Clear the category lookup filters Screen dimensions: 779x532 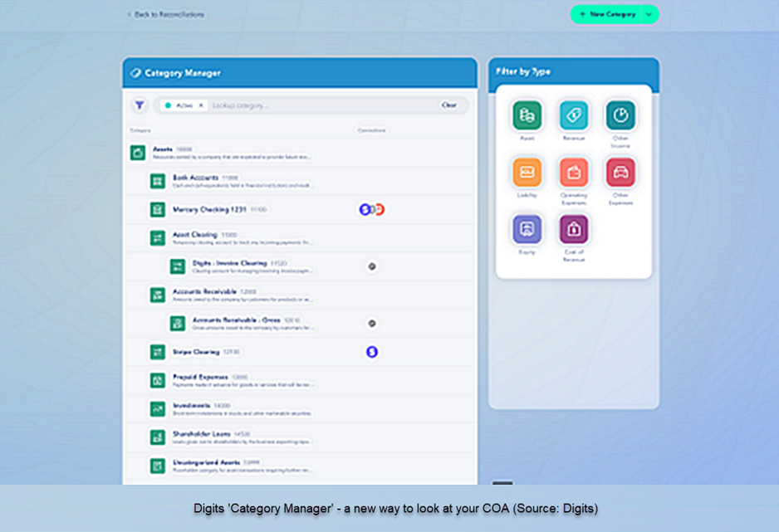[x=449, y=105]
